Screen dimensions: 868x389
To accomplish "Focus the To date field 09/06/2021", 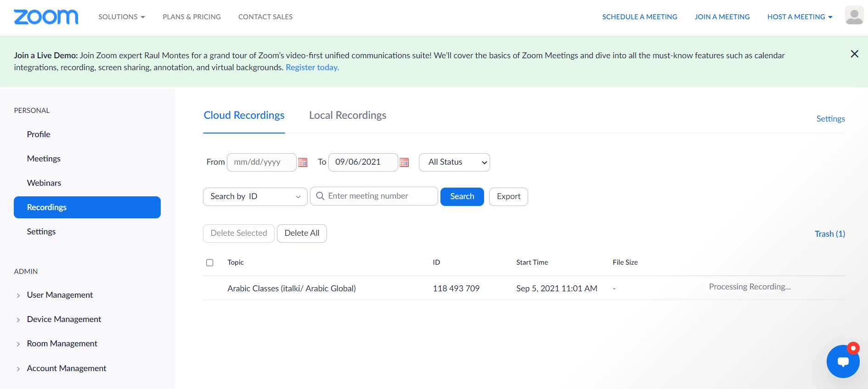I will 363,162.
